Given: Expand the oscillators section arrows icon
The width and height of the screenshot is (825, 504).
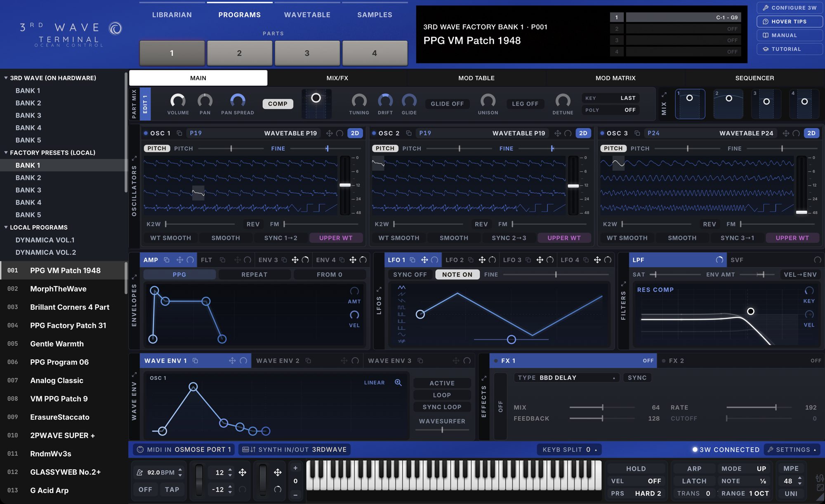Looking at the screenshot, I should [134, 158].
